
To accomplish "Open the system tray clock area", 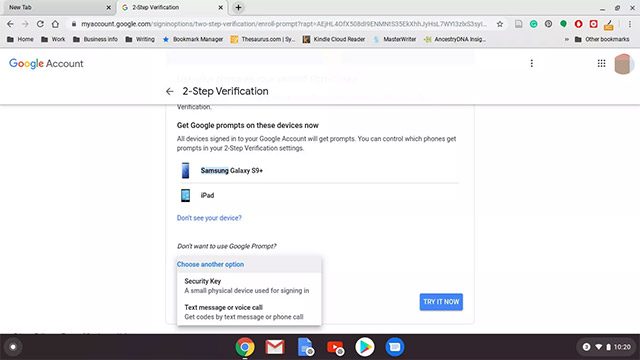I will point(608,347).
